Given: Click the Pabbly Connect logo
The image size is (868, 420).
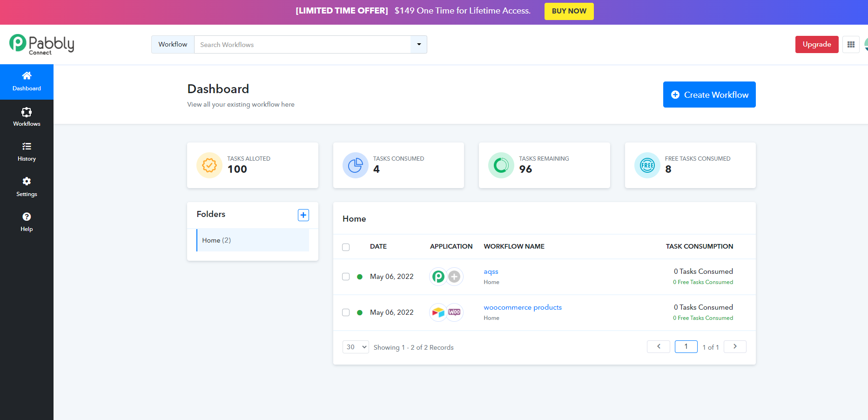Looking at the screenshot, I should 42,45.
